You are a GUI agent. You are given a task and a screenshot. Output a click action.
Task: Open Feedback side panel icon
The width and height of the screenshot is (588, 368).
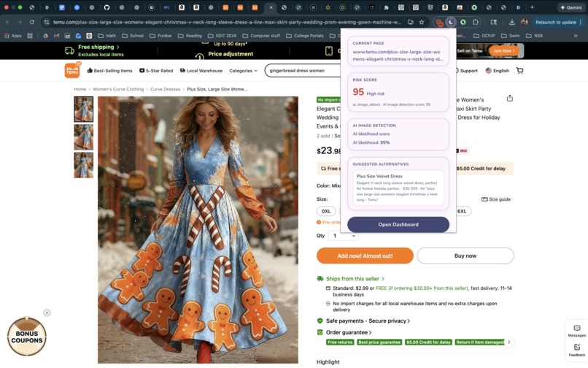coord(577,350)
